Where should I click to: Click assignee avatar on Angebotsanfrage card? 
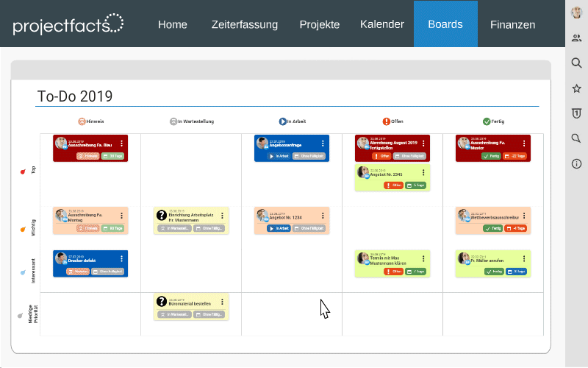262,143
